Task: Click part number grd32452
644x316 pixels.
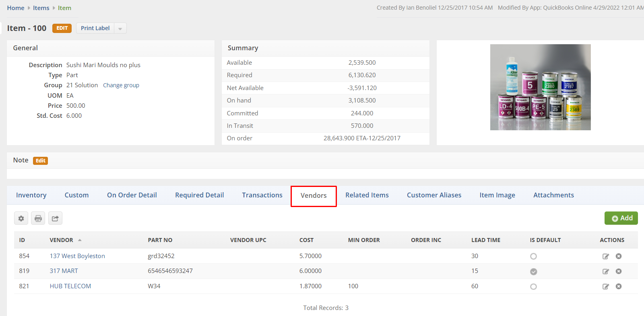Action: pos(161,256)
